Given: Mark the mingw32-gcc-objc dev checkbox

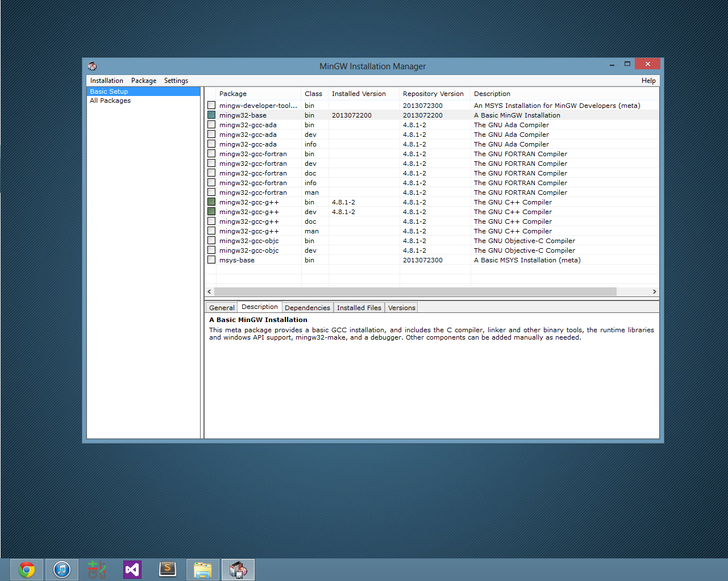Looking at the screenshot, I should (211, 250).
